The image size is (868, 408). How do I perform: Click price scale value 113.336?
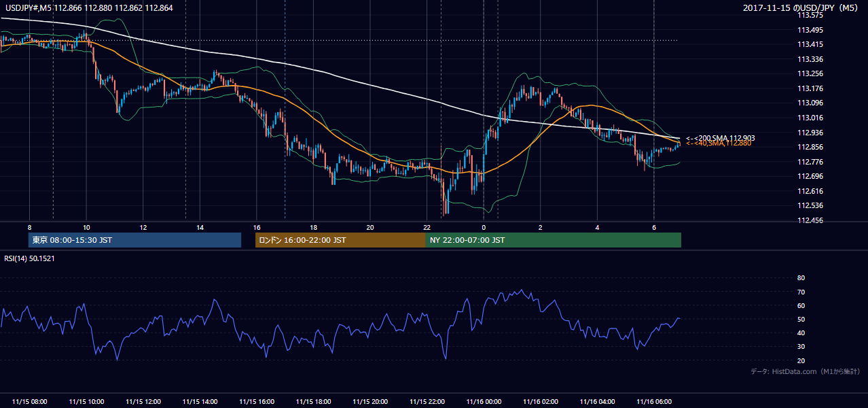(x=810, y=59)
